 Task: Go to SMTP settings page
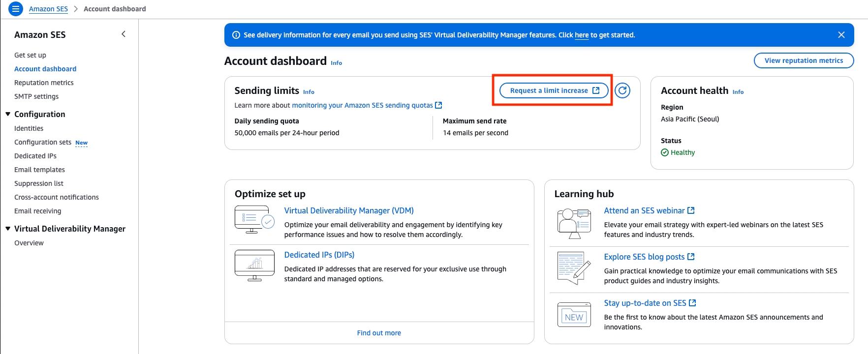[36, 96]
